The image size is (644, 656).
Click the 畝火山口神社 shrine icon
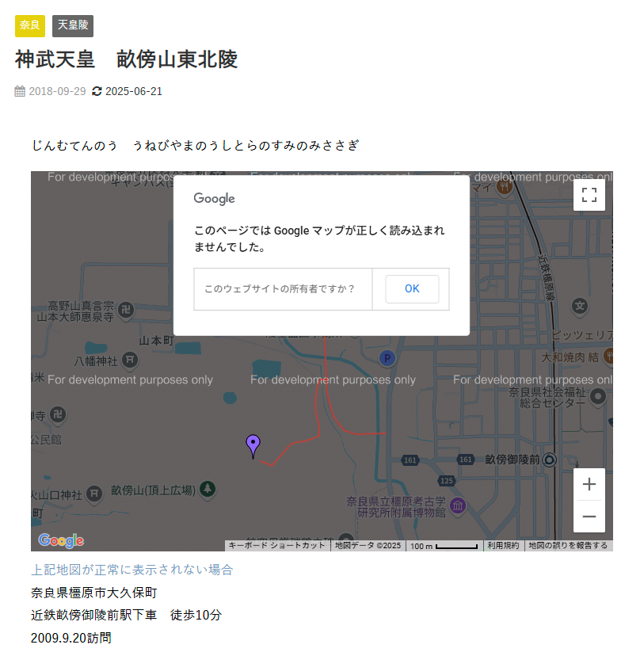94,494
